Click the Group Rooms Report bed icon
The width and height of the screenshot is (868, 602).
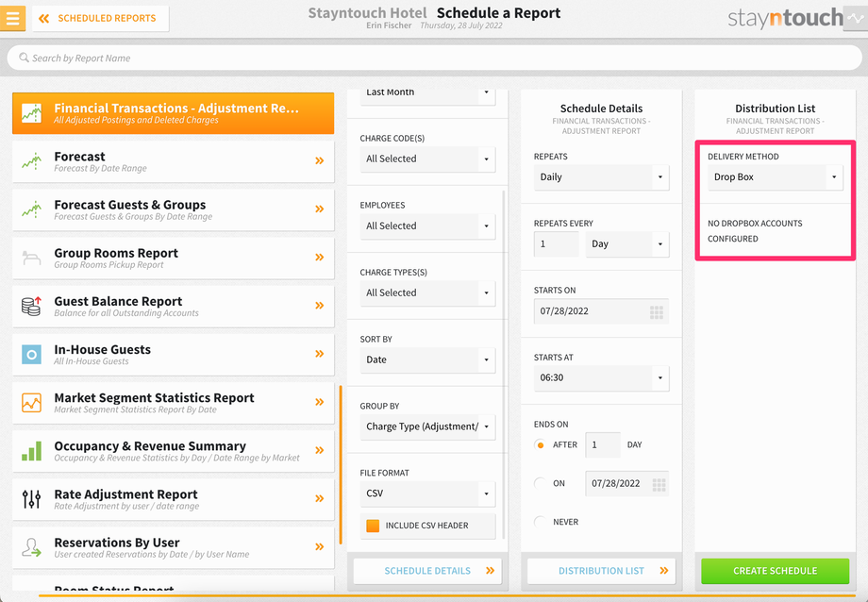click(31, 258)
